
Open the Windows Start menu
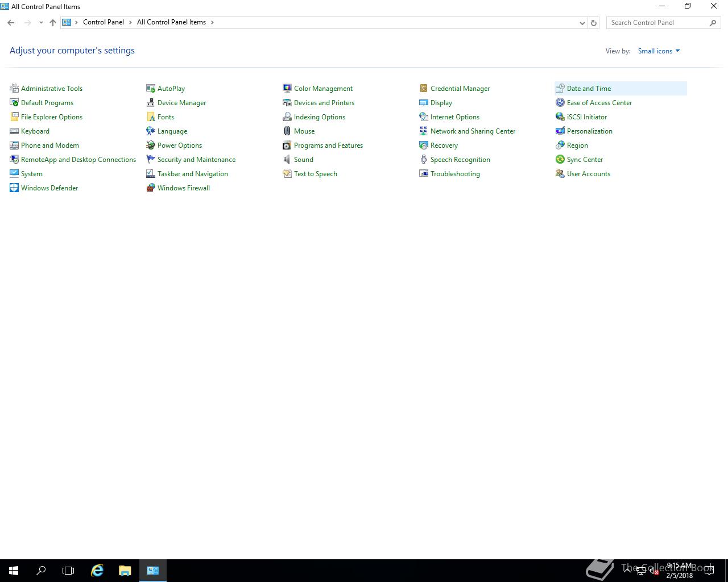pyautogui.click(x=14, y=571)
